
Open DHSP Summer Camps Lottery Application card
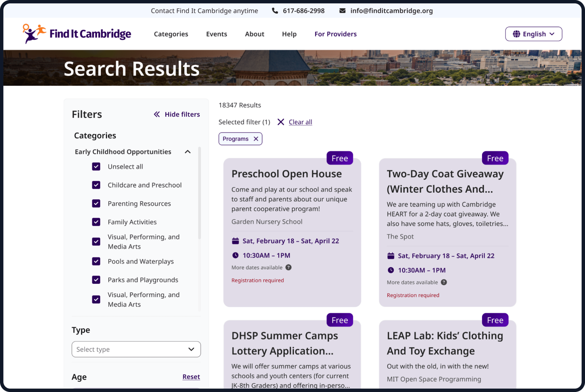(285, 343)
